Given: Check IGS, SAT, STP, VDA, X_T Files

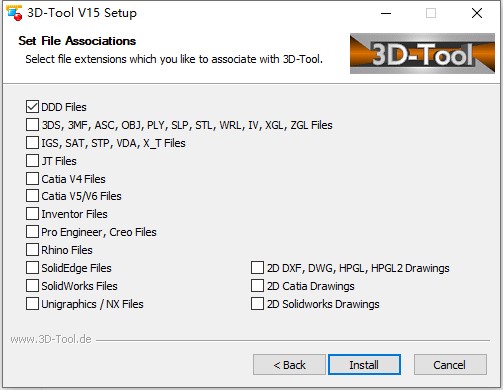Looking at the screenshot, I should tap(32, 143).
